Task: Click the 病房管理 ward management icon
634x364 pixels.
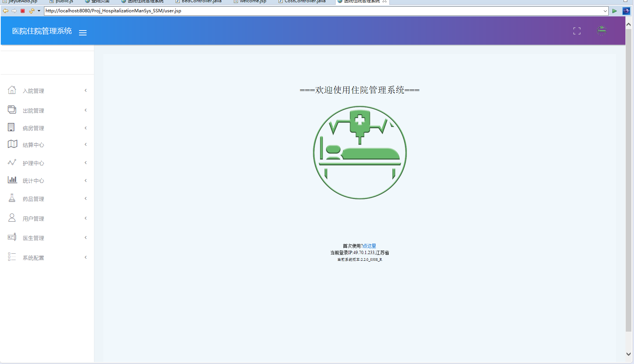Action: point(12,127)
